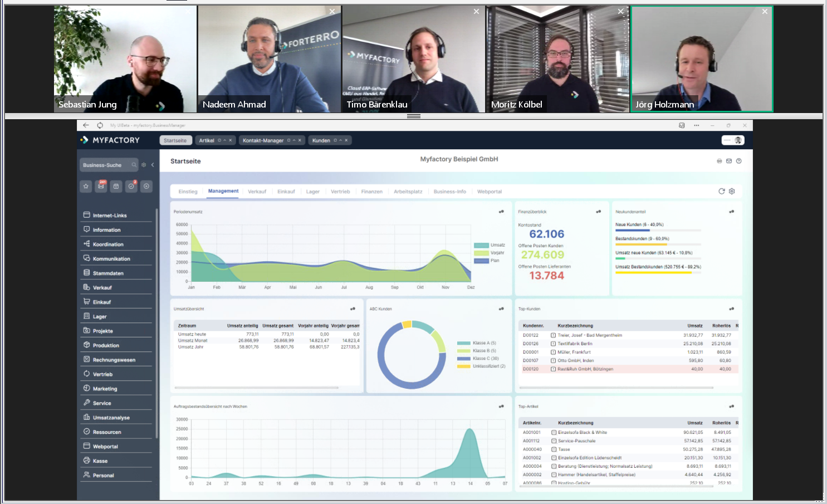Expand Rechnungswesen in the sidebar menu
This screenshot has height=504, width=827.
pyautogui.click(x=116, y=360)
